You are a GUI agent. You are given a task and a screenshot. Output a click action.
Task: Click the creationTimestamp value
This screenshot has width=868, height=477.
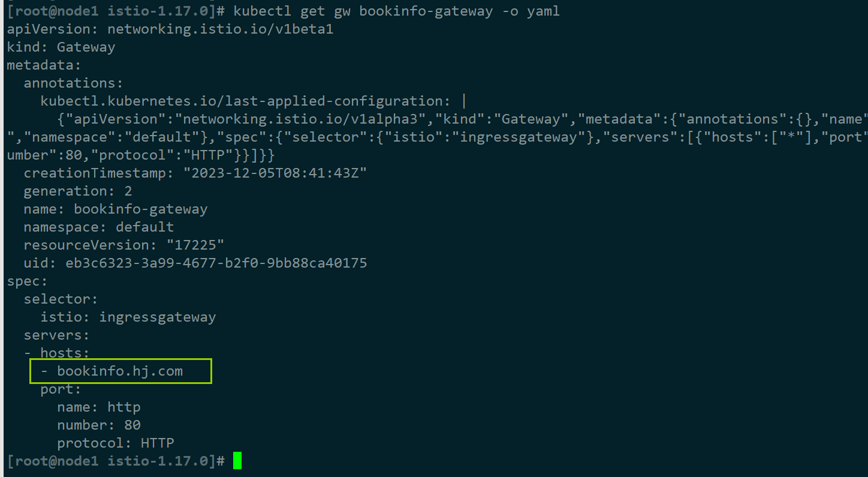click(x=275, y=173)
